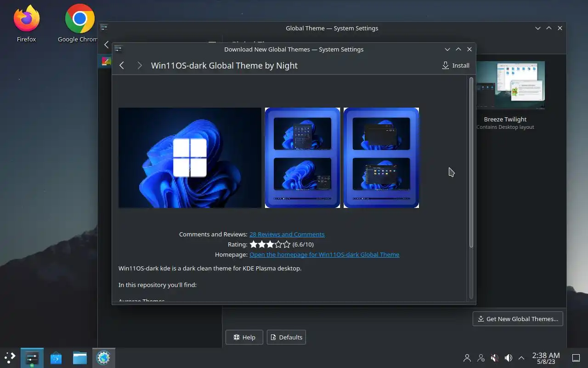This screenshot has height=368, width=588.
Task: Open the Firefox desktop icon
Action: point(26,24)
